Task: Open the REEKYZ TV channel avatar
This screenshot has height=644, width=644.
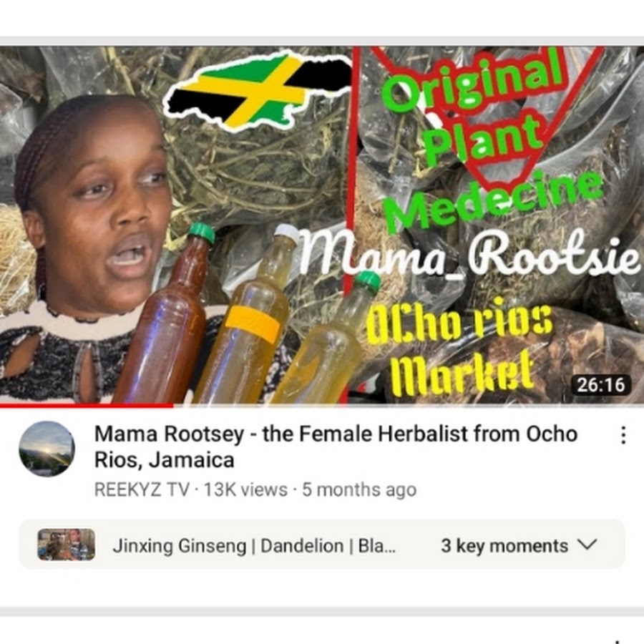Action: pyautogui.click(x=47, y=449)
